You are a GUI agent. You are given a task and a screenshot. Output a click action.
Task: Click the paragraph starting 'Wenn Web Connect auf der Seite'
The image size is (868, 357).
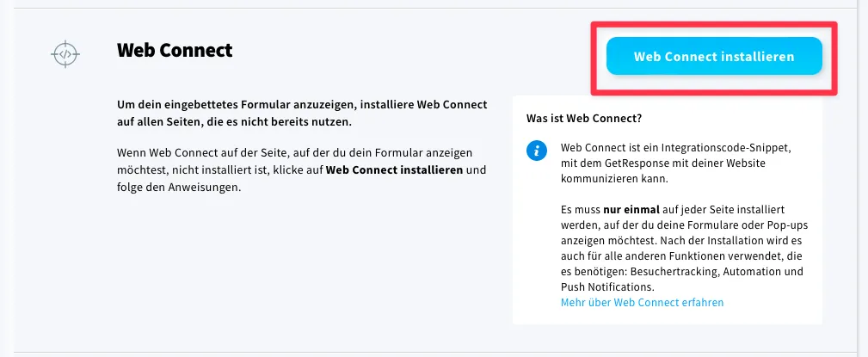[x=302, y=169]
